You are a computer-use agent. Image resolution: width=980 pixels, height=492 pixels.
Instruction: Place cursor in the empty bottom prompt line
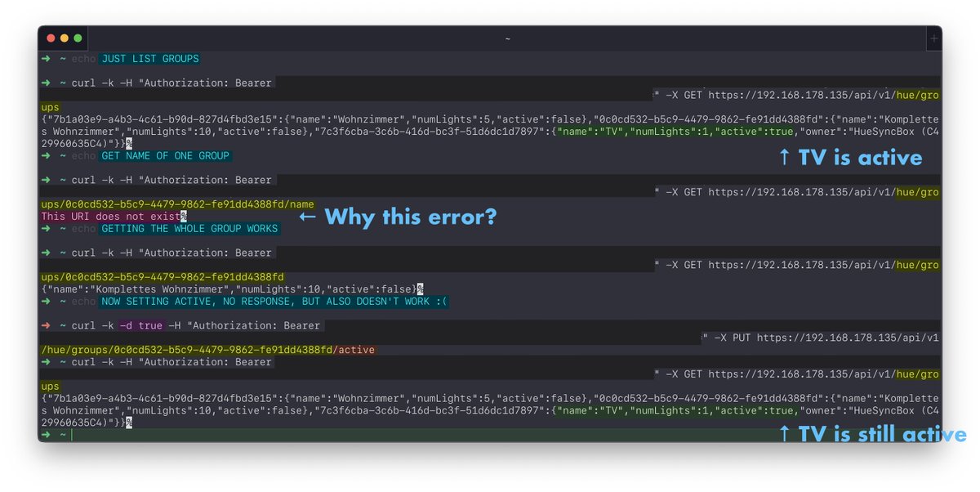click(x=490, y=435)
